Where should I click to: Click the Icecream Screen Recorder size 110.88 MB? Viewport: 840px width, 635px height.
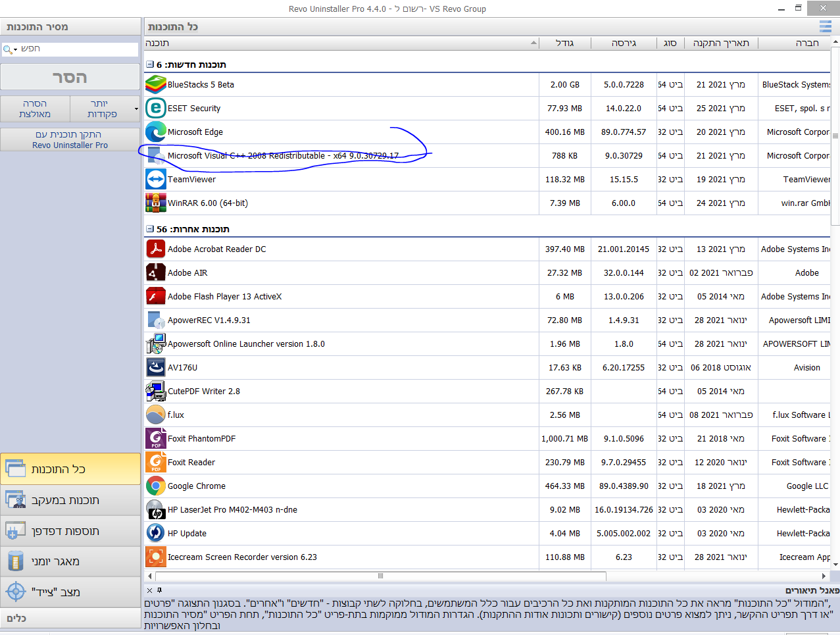point(565,557)
